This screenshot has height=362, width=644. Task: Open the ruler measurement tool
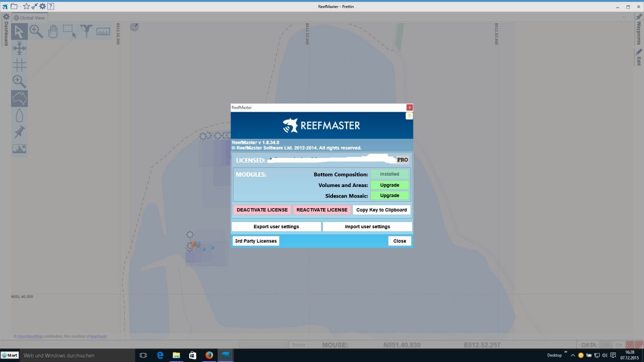[x=103, y=32]
